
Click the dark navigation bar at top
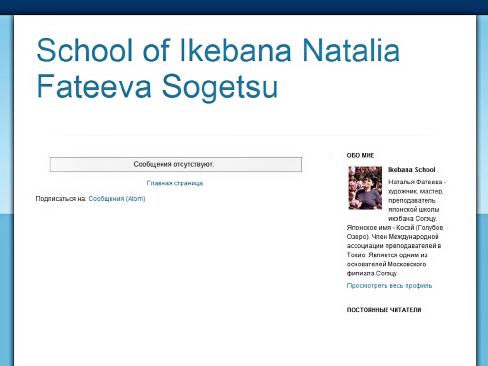[x=244, y=7]
